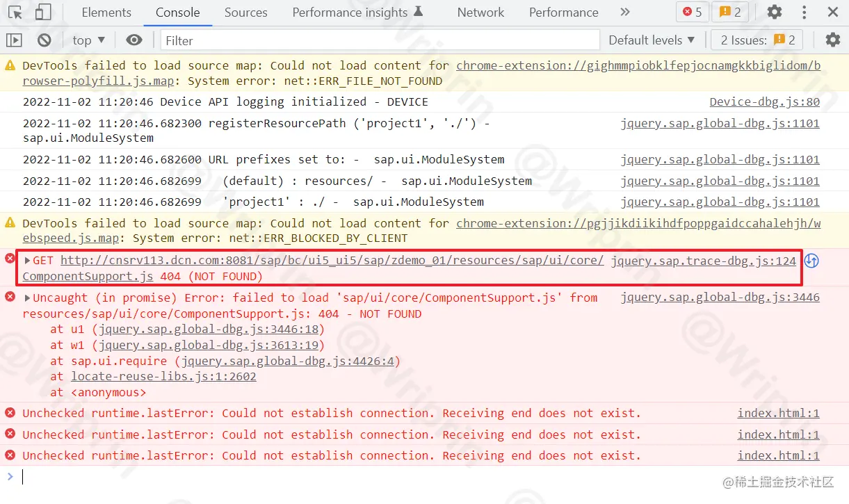Image resolution: width=849 pixels, height=504 pixels.
Task: Clear the console with the no-entry icon
Action: pyautogui.click(x=44, y=40)
